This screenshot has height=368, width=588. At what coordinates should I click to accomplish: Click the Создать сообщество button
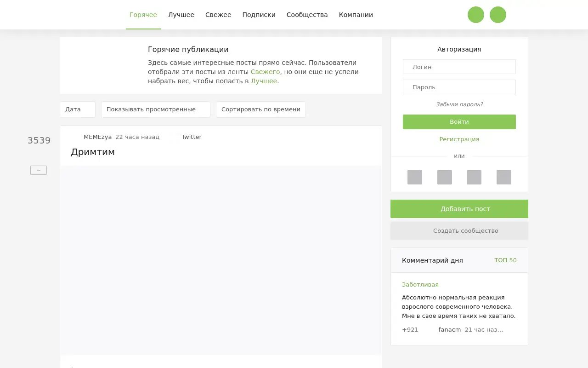click(x=459, y=231)
